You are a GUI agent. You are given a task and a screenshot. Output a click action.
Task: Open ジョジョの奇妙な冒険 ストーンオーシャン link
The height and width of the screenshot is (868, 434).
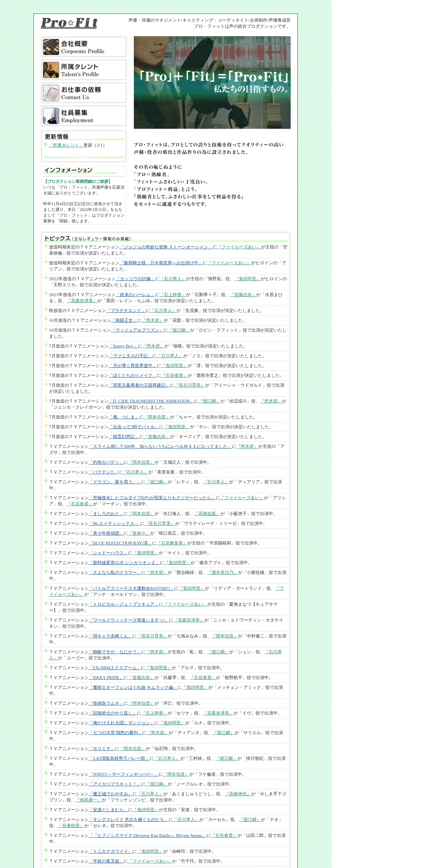pos(166,247)
